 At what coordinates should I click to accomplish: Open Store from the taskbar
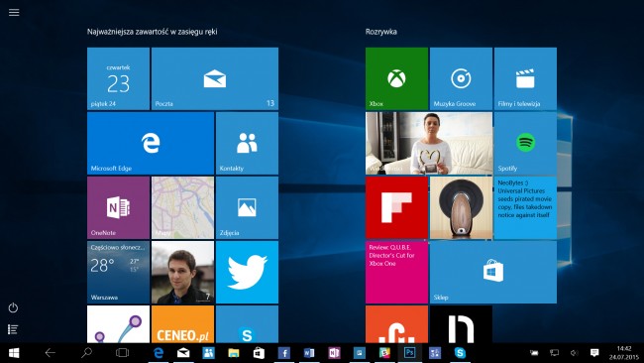tap(259, 353)
